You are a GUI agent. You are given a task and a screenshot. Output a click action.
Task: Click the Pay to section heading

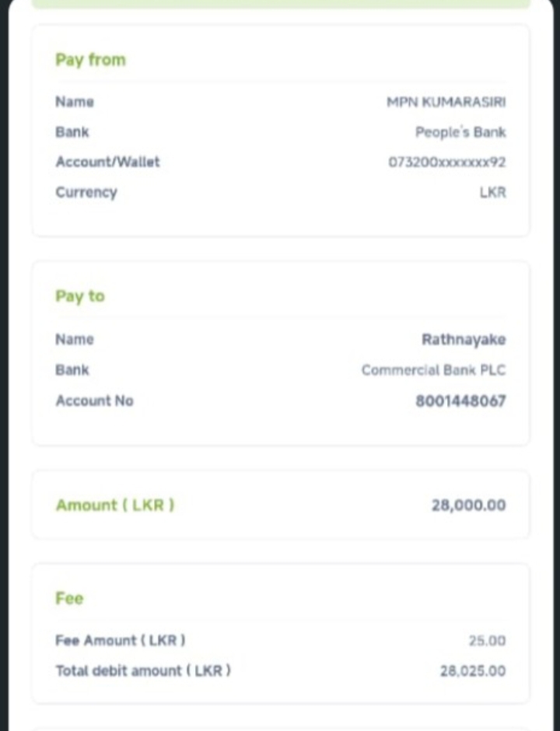point(79,296)
